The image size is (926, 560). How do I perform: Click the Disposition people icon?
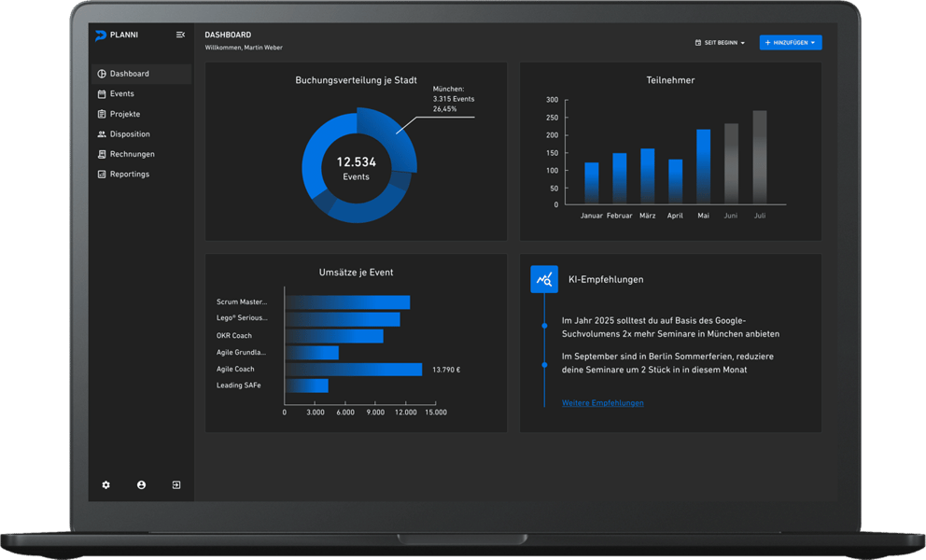coord(102,134)
